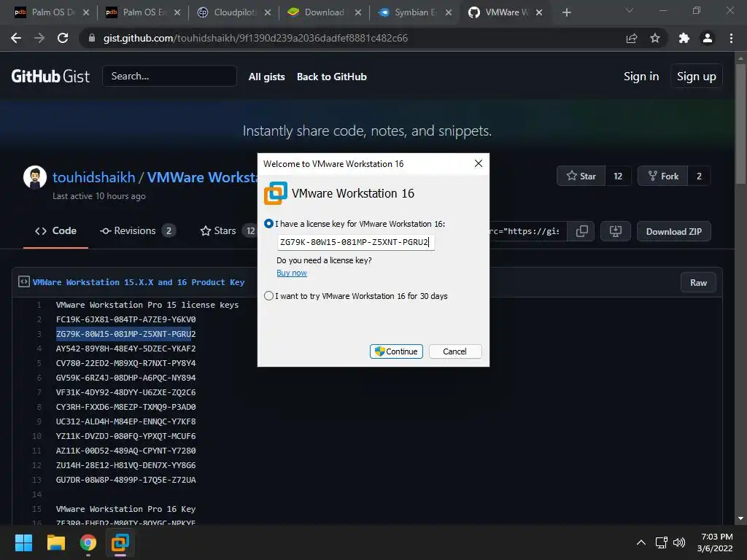Screen dimensions: 747x560
Task: Fork this gist
Action: (663, 176)
